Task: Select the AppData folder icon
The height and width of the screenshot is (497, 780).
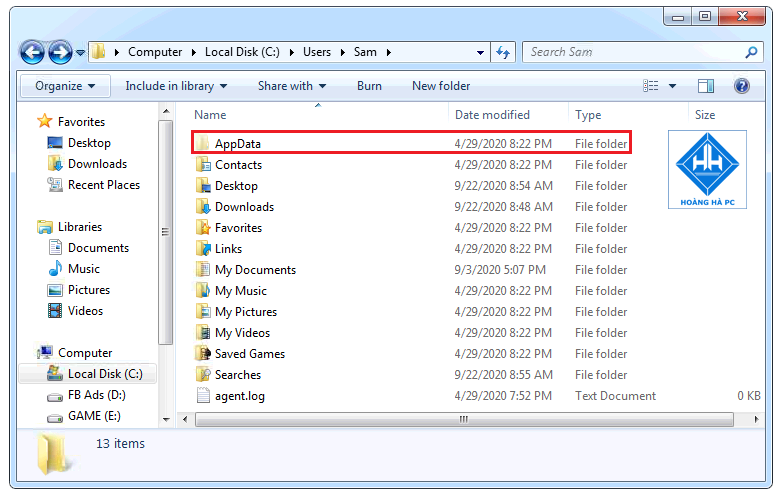Action: (x=202, y=143)
